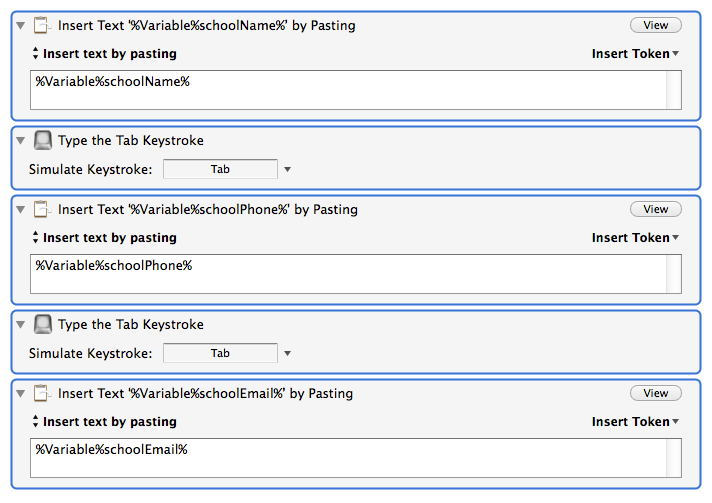Click the second Tab keystroke field
Viewport: 712px width, 503px height.
point(220,353)
